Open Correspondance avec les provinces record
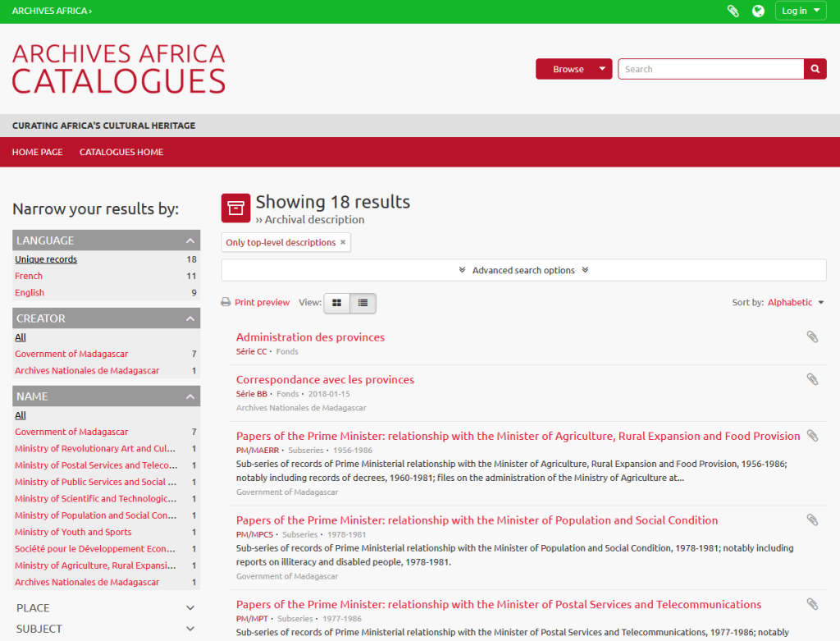 325,379
